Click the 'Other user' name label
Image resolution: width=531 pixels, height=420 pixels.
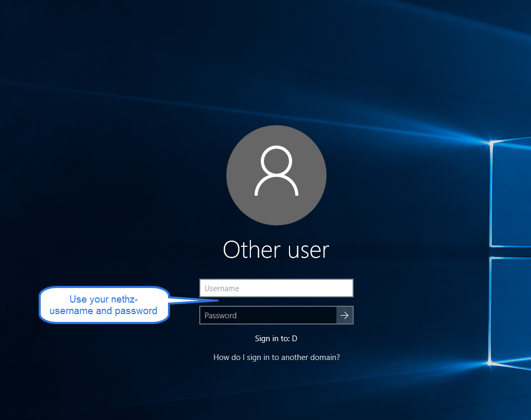click(276, 250)
